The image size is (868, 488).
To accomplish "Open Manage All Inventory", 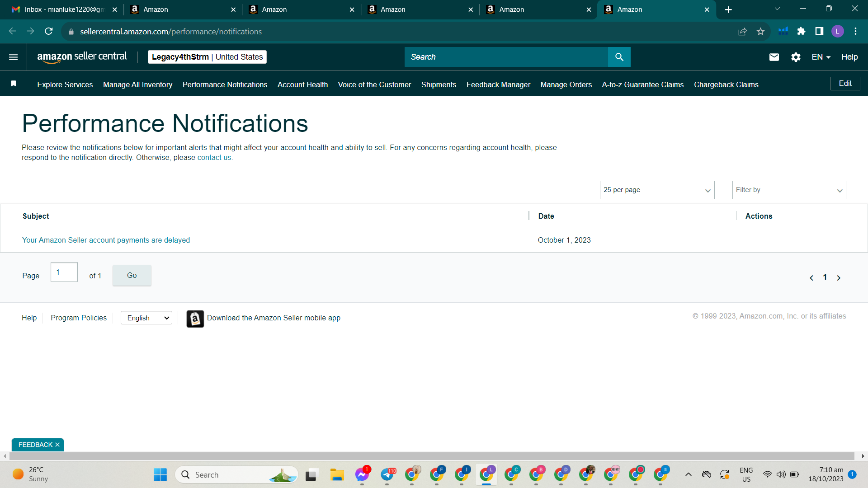I will tap(137, 84).
